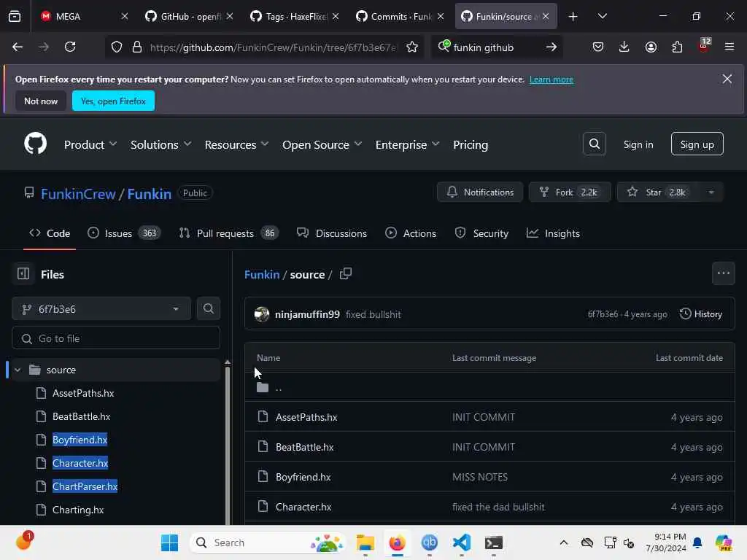This screenshot has width=747, height=560.
Task: Collapse file tree with sidebar icon
Action: coord(23,274)
